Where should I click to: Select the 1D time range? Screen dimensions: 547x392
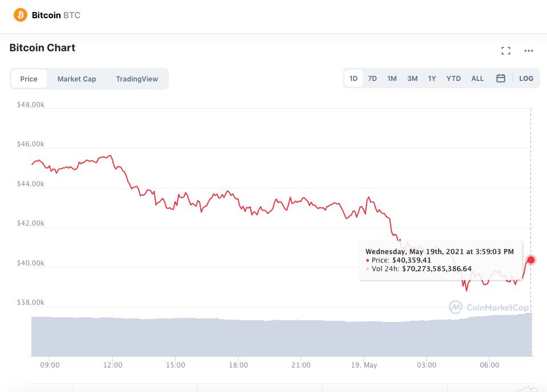354,79
